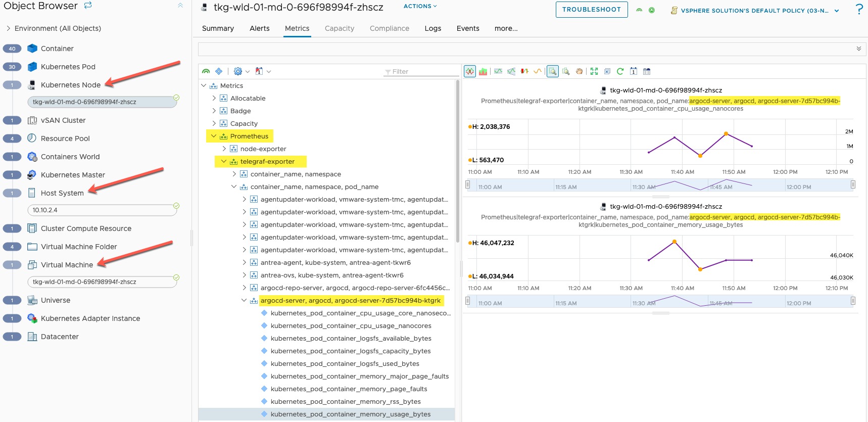Click the Kubernetes Adapter Instance icon
Image resolution: width=868 pixels, height=422 pixels.
point(32,318)
